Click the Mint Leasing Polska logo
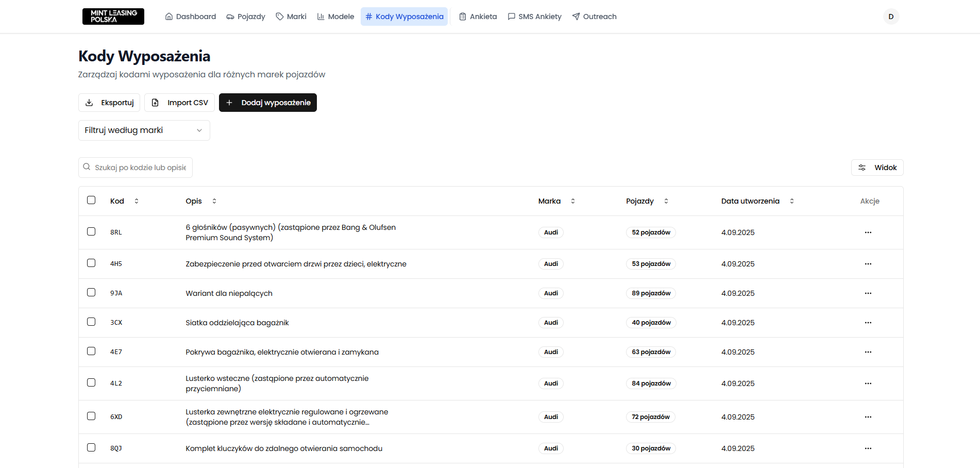The image size is (980, 468). click(x=113, y=16)
